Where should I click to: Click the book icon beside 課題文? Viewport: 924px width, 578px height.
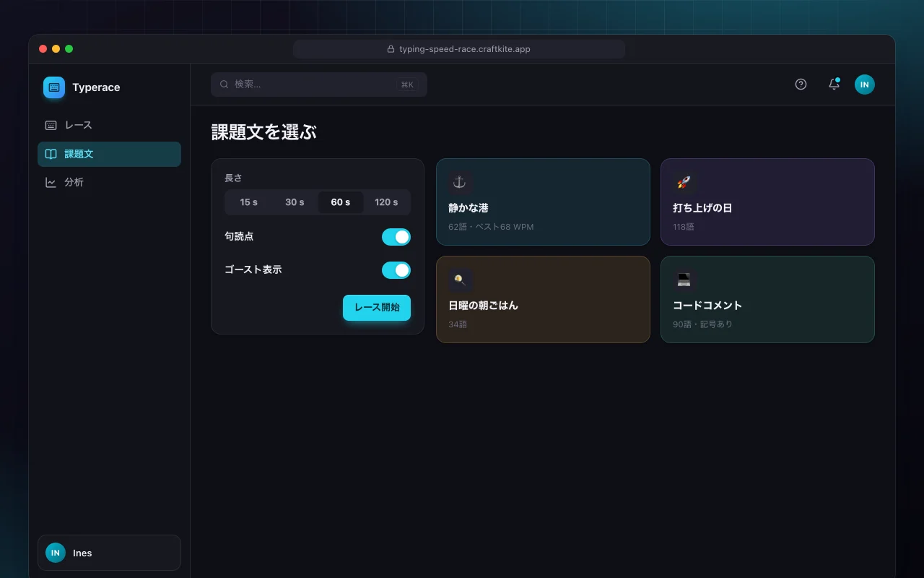click(51, 154)
